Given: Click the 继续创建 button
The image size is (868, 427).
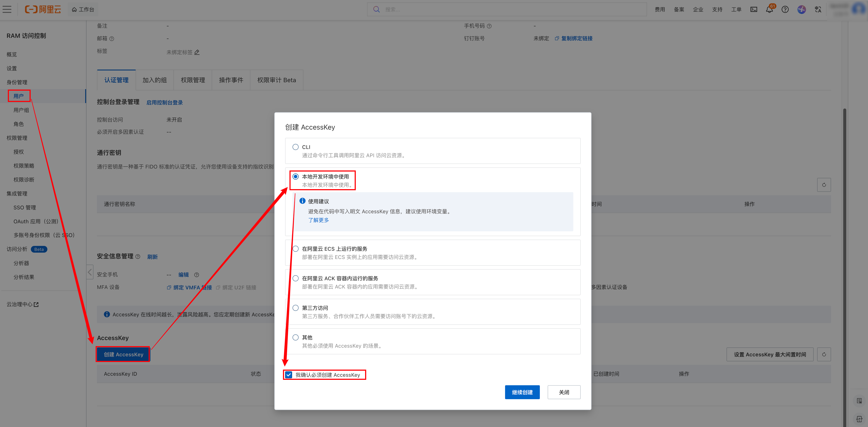Looking at the screenshot, I should 522,392.
